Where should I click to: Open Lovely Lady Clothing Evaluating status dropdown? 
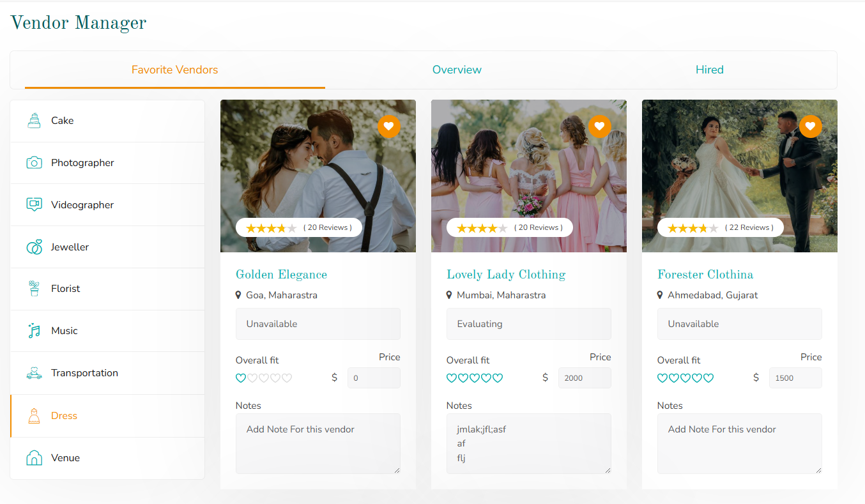pyautogui.click(x=529, y=324)
